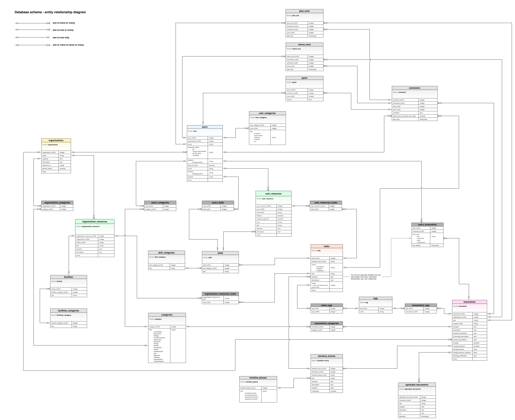This screenshot has height=420, width=515.
Task: Click the categories table header
Action: click(167, 315)
